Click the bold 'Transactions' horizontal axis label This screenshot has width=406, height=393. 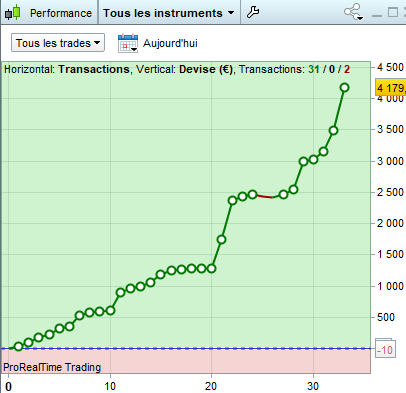(x=94, y=69)
